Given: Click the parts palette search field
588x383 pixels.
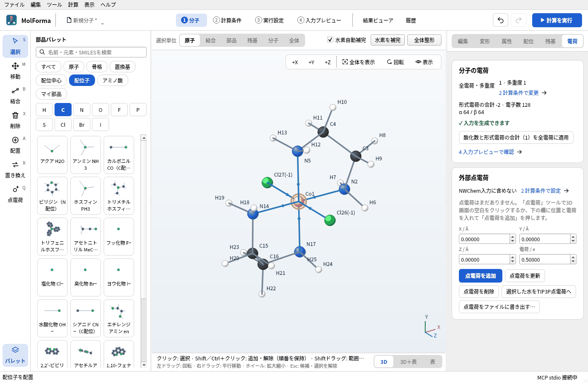Looking at the screenshot, I should (91, 52).
